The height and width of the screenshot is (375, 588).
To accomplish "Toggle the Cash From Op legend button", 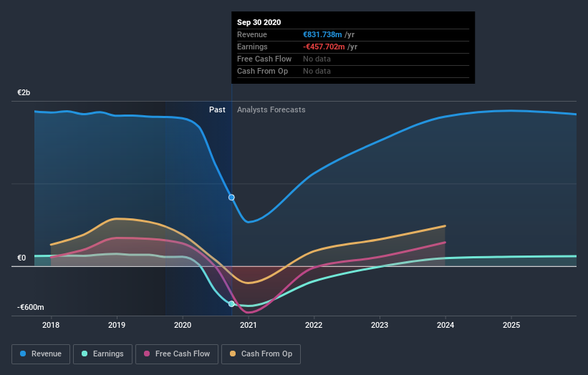I will (x=261, y=354).
